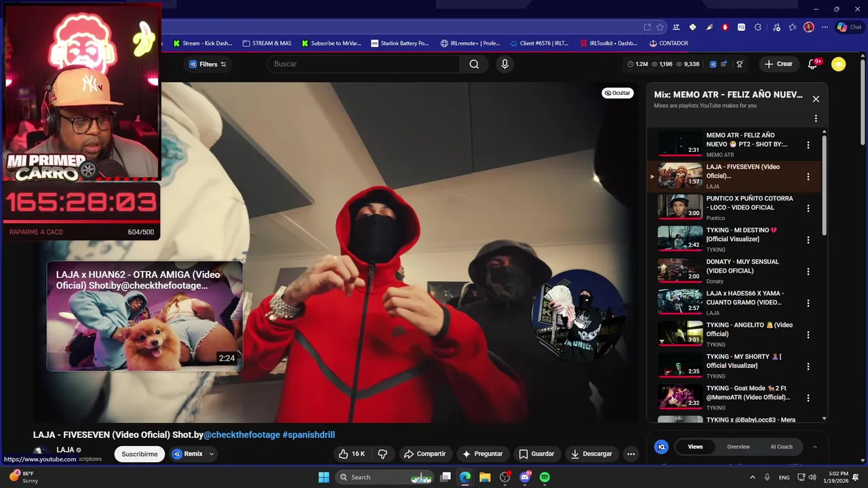The image size is (868, 488).
Task: Open CONTADOR bookmark
Action: tap(669, 43)
